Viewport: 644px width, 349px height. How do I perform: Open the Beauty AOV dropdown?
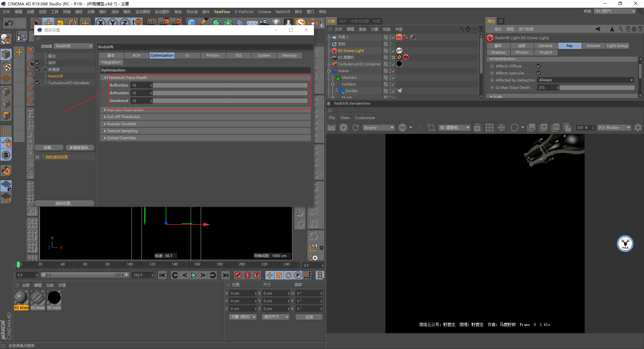378,128
